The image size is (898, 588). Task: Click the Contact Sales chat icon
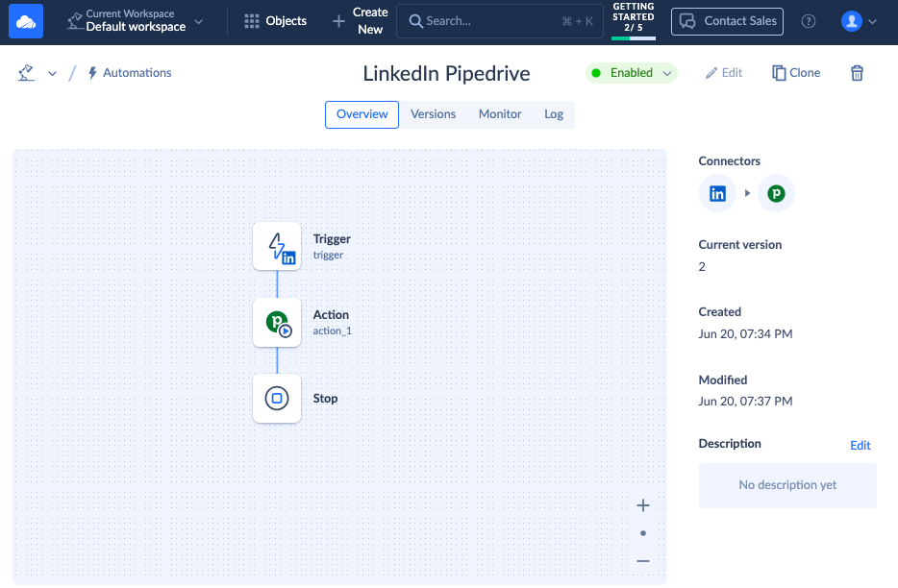coord(686,21)
